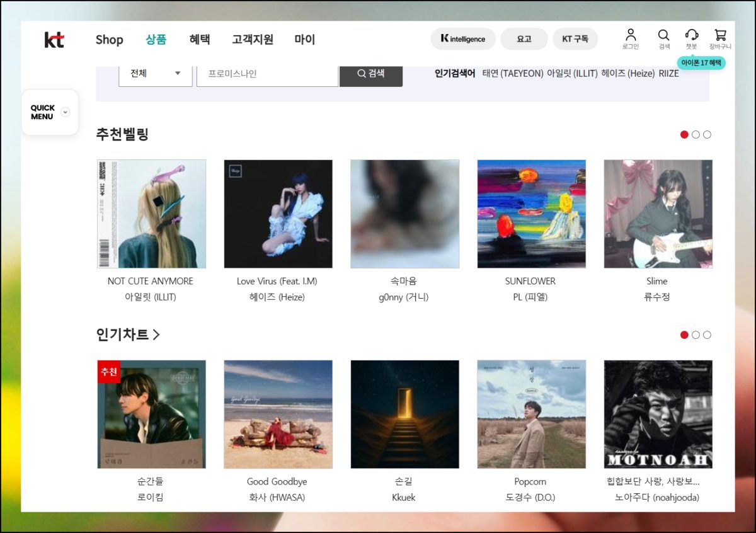Click artist name 류수정
Image resolution: width=756 pixels, height=533 pixels.
click(657, 297)
